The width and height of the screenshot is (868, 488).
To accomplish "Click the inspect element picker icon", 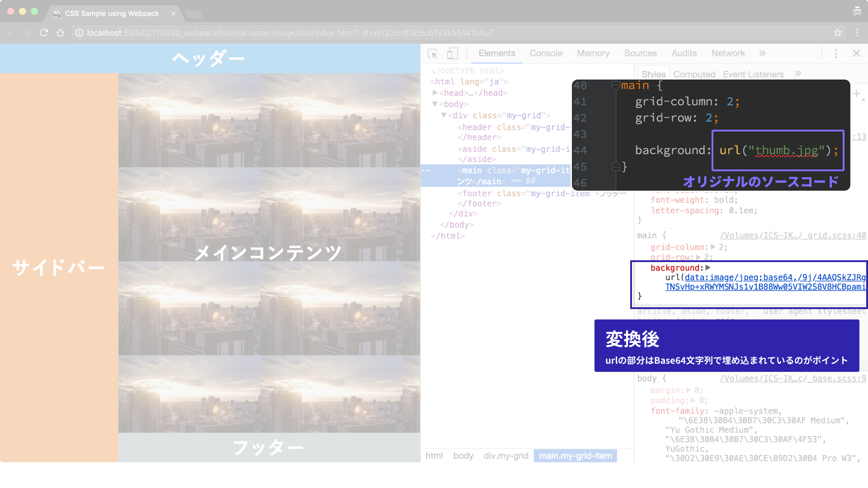I will 433,54.
